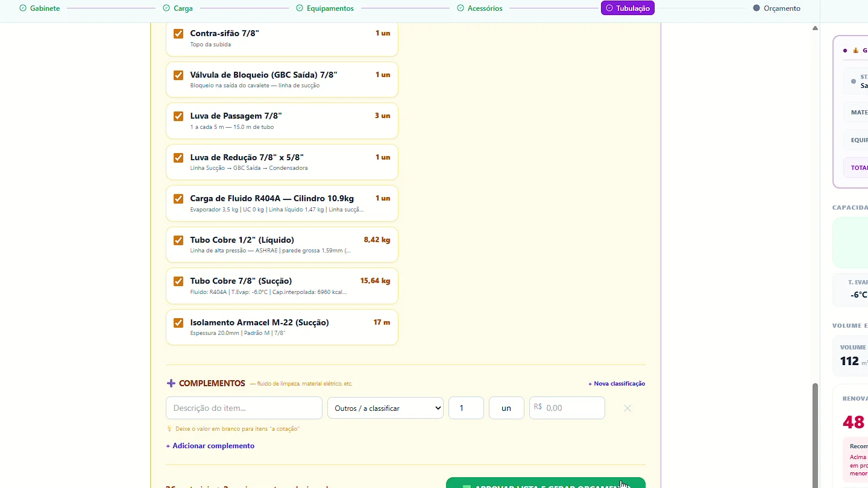Uncheck the Contra-sifão 7/8" checkbox
Screen dimensions: 868x488
click(178, 34)
